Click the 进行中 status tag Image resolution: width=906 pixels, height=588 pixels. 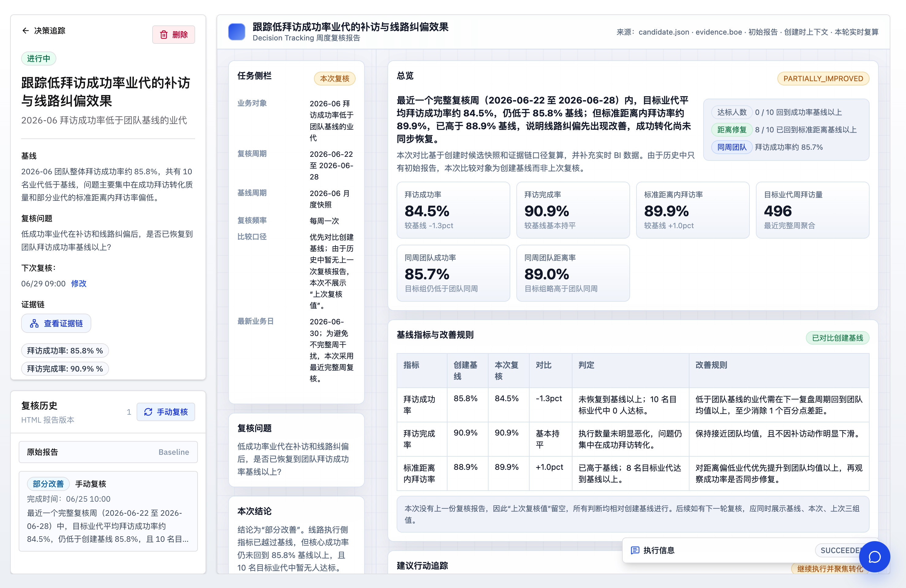(39, 58)
